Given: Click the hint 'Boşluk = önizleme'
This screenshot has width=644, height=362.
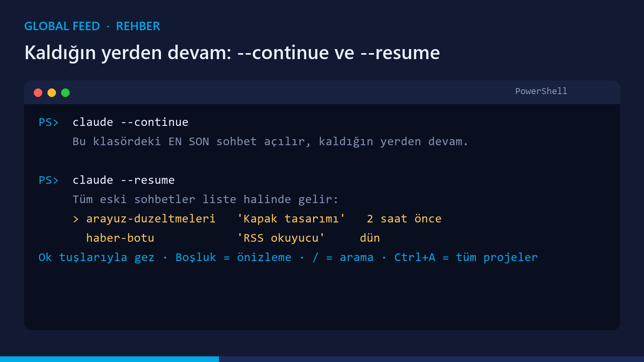Looking at the screenshot, I should (233, 257).
